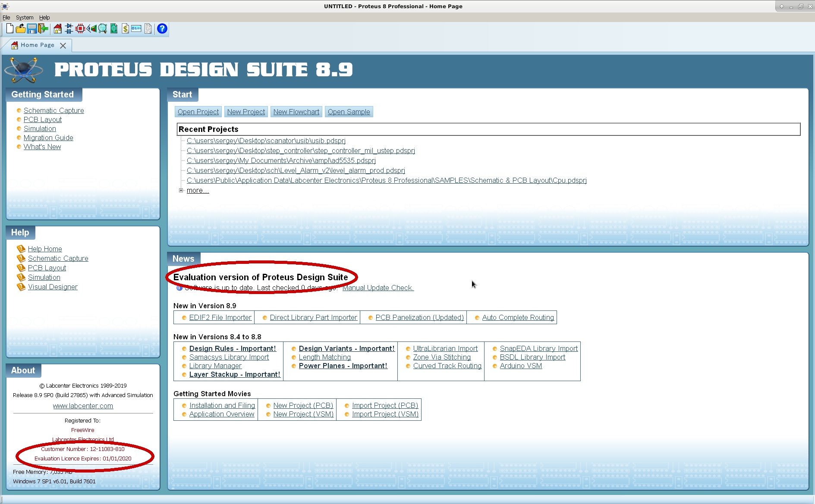This screenshot has height=504, width=815.
Task: Open Getting Started Simulation link
Action: coord(40,128)
